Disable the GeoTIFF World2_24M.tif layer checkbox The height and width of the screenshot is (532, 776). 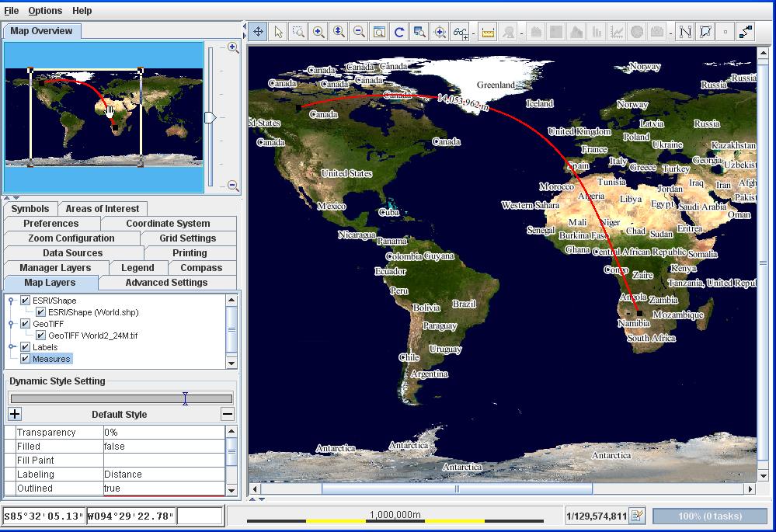point(41,336)
